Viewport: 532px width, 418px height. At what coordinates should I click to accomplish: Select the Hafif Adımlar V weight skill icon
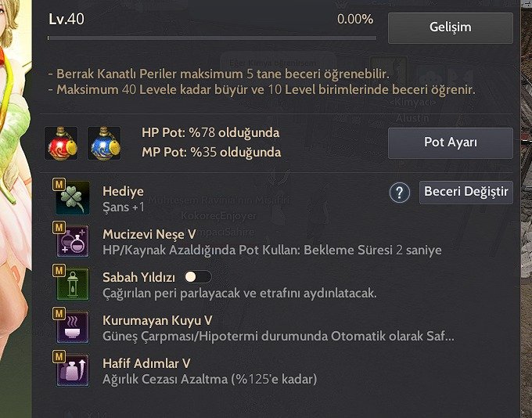73,370
